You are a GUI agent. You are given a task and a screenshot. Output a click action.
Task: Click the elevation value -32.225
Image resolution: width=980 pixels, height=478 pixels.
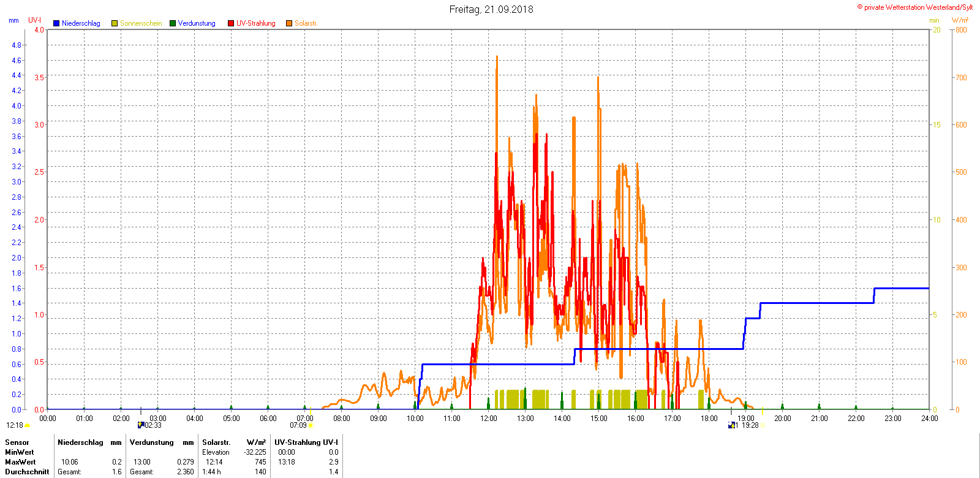click(255, 452)
